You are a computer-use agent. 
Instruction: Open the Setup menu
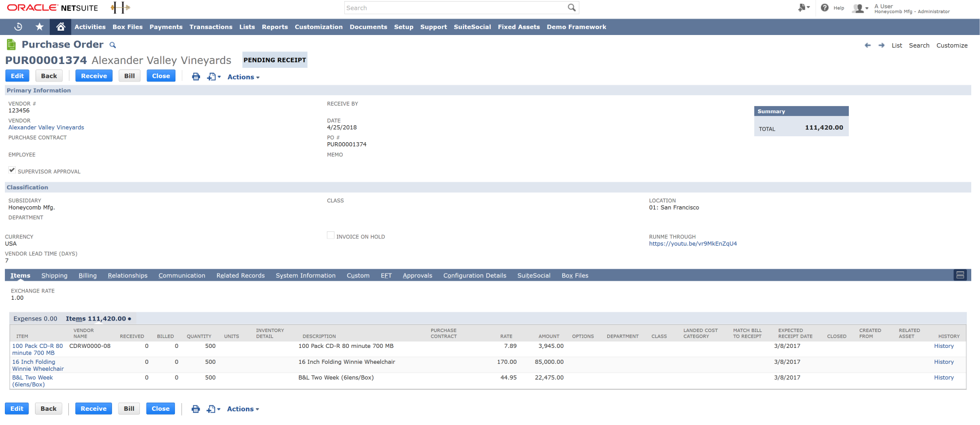[x=404, y=27]
